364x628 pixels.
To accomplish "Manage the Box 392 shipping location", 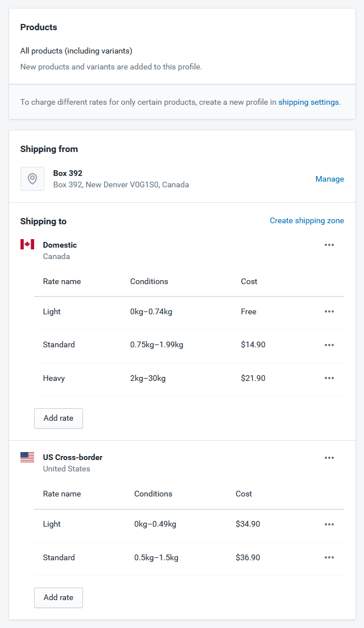I will point(330,179).
